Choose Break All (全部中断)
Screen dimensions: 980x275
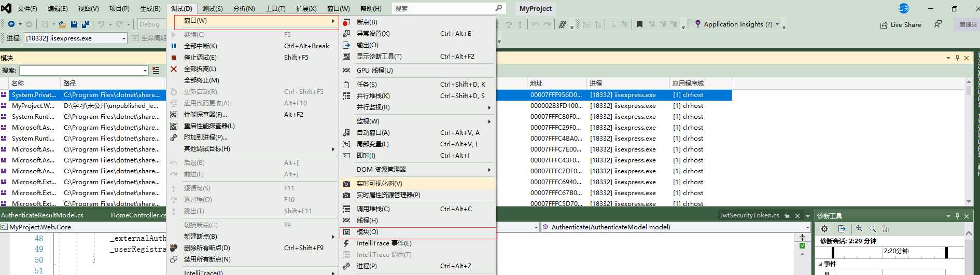pos(253,46)
